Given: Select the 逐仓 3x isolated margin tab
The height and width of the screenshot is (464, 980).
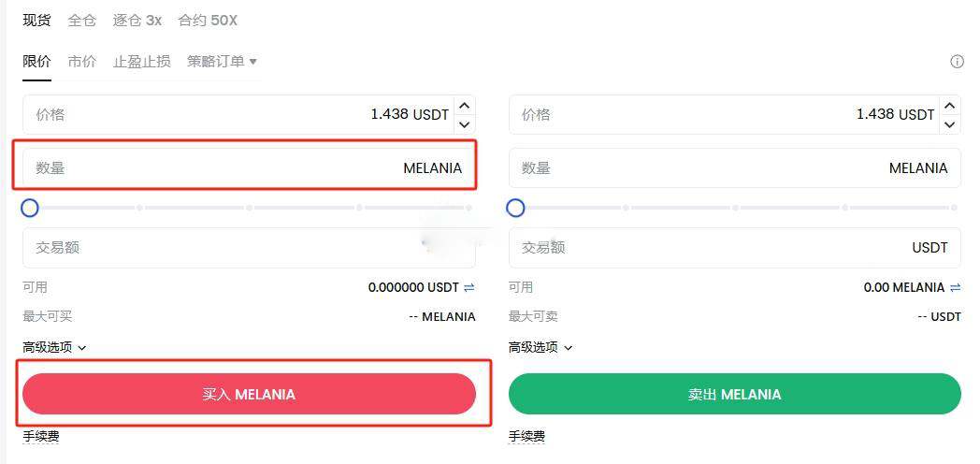Looking at the screenshot, I should 137,20.
